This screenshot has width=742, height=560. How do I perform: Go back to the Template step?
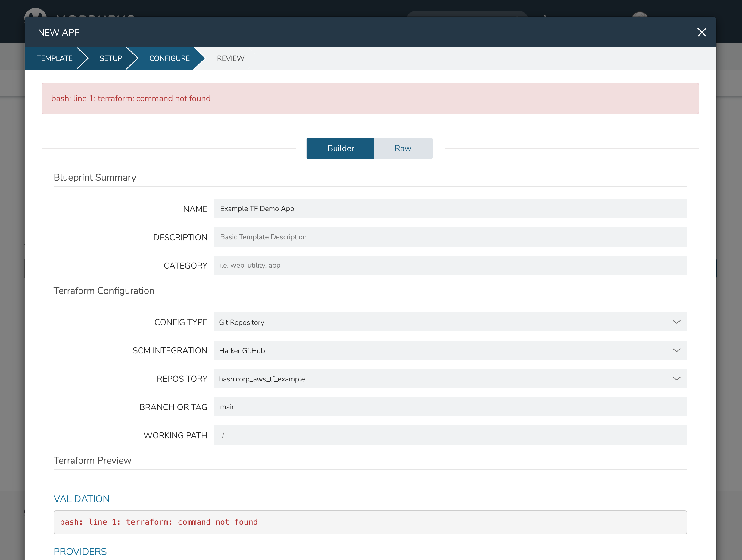click(x=54, y=58)
